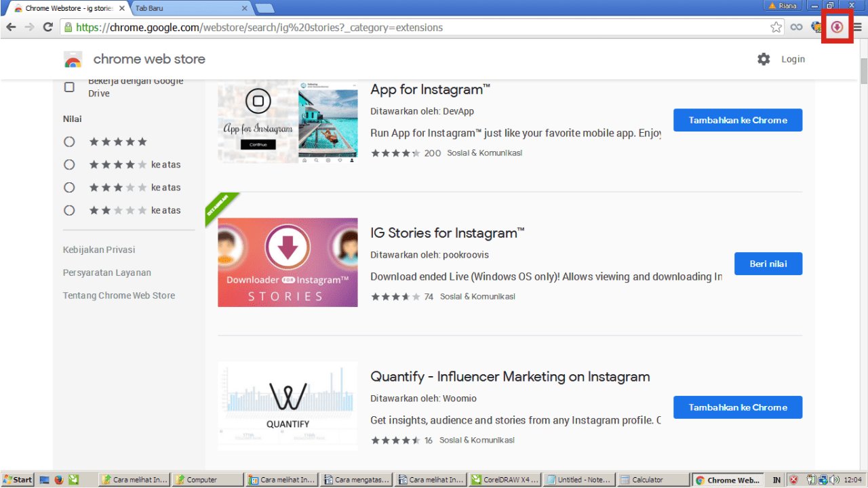Screen dimensions: 868x488
Task: Open the Windows Start menu
Action: (17, 480)
